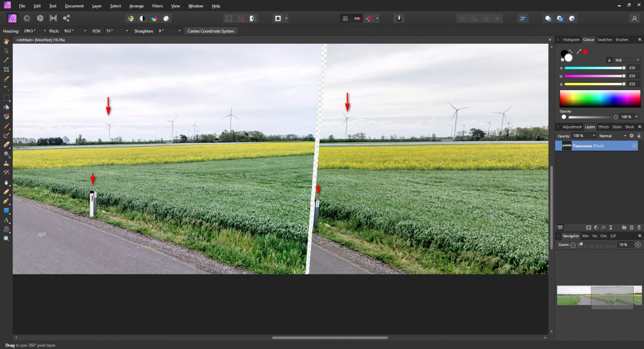Image resolution: width=644 pixels, height=349 pixels.
Task: Open the Filters menu
Action: (x=157, y=6)
